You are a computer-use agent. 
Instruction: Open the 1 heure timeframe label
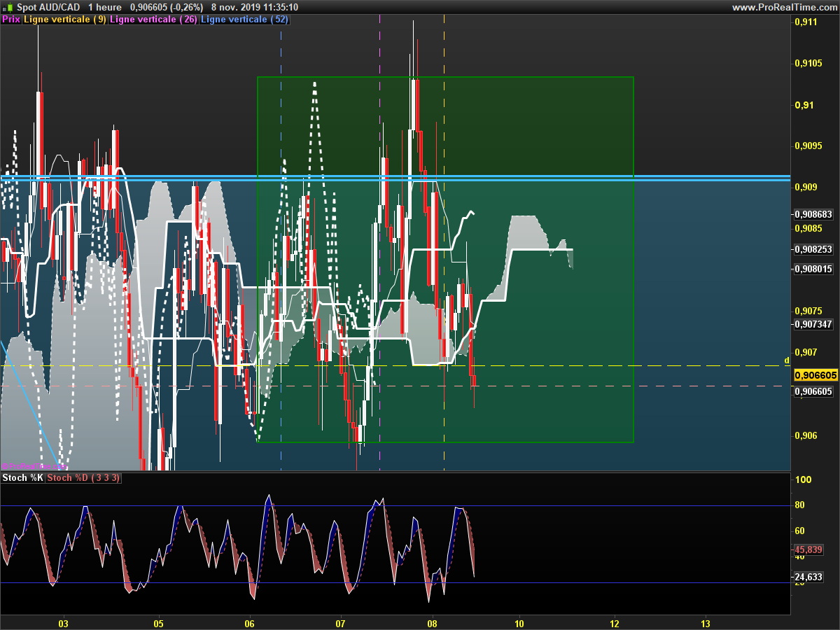(x=104, y=7)
